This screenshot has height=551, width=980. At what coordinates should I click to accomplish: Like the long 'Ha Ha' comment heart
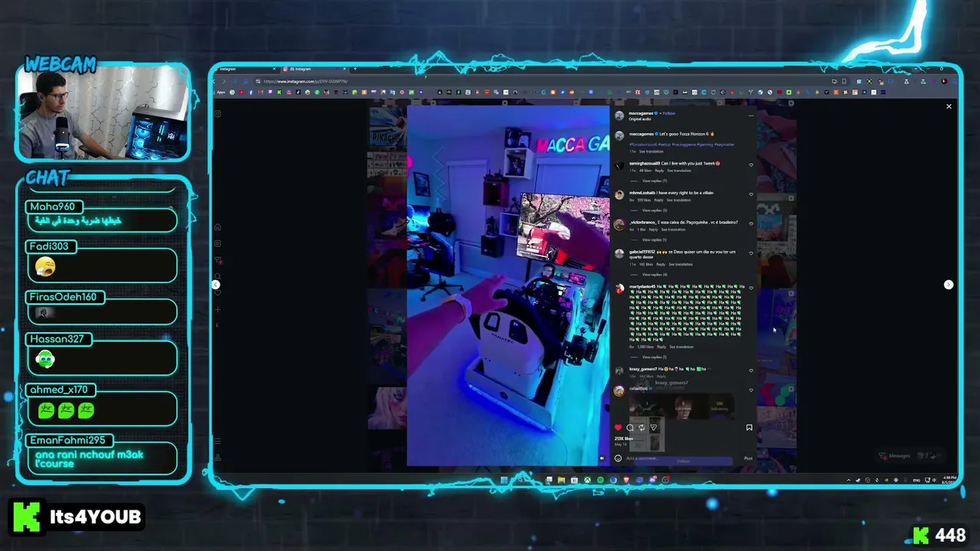(751, 288)
